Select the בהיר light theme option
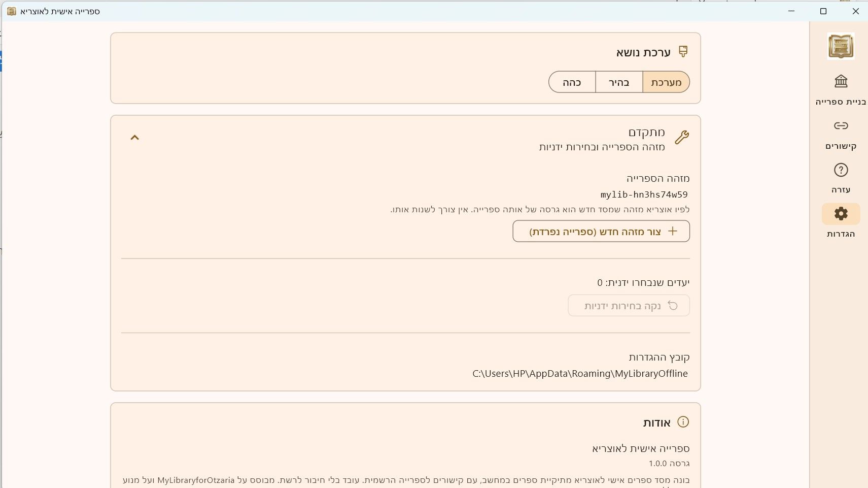868x488 pixels. point(619,82)
